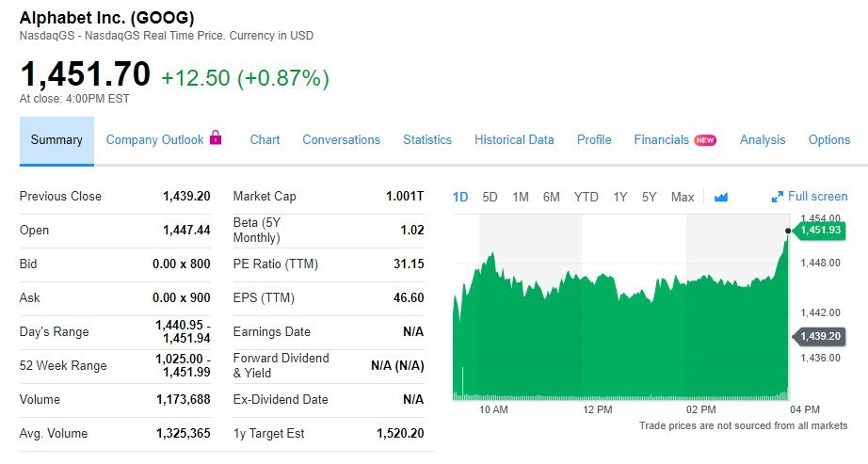Viewport: 868px width, 464px height.
Task: Click the Company Outlook lock icon
Action: point(216,137)
